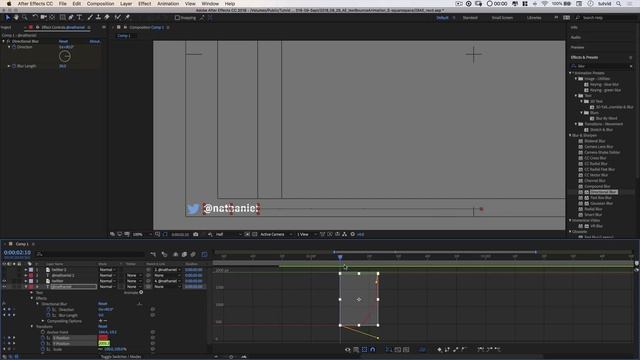Open the Window menu
The image size is (640, 360).
pyautogui.click(x=210, y=4)
